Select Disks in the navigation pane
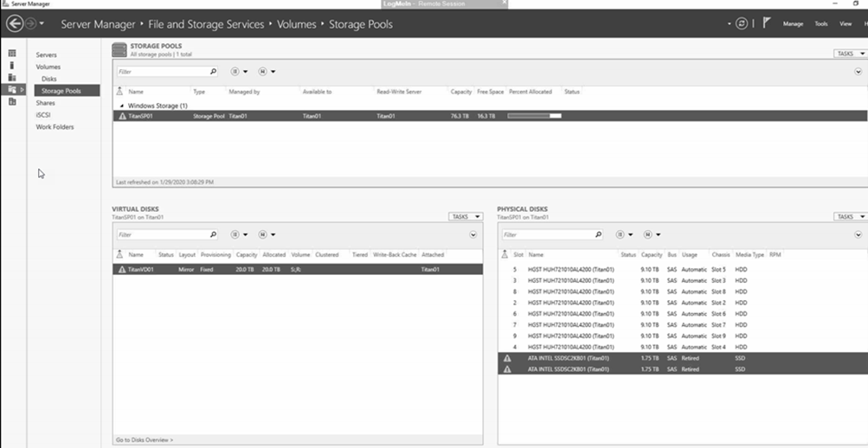The width and height of the screenshot is (868, 448). (48, 79)
